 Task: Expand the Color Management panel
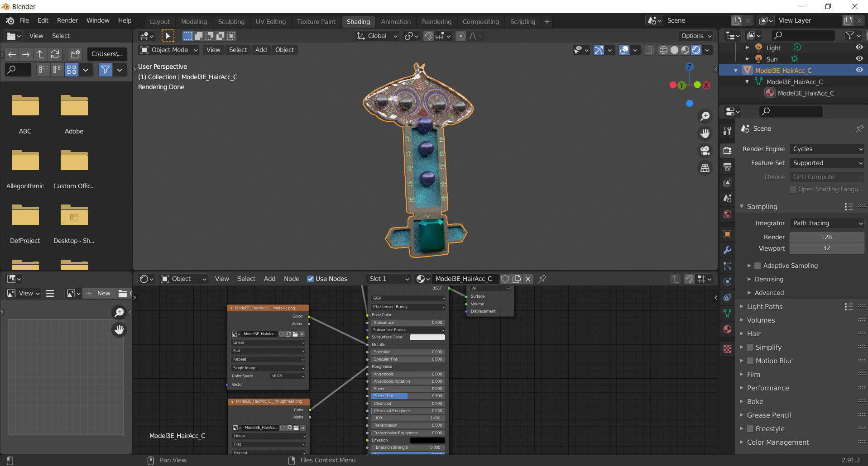[x=777, y=442]
